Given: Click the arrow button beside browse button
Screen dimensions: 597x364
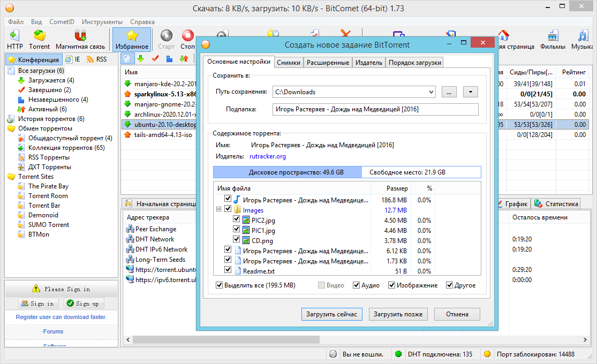Looking at the screenshot, I should pyautogui.click(x=470, y=92).
